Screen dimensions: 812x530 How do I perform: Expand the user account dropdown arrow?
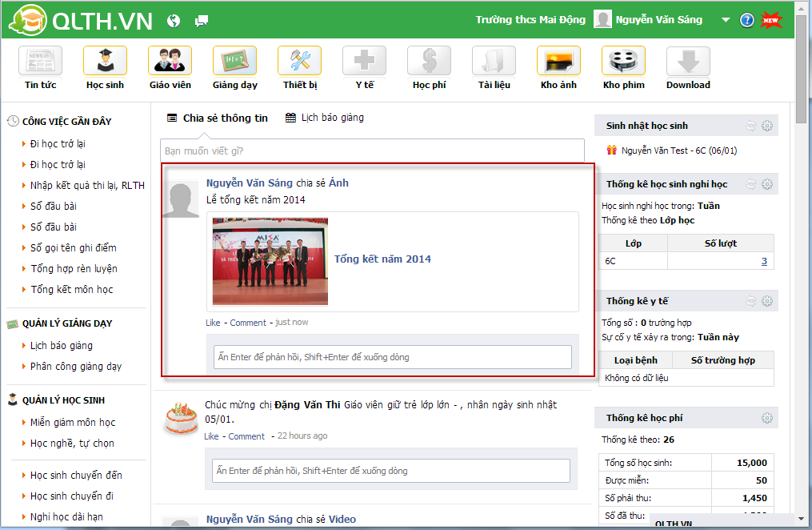point(726,20)
